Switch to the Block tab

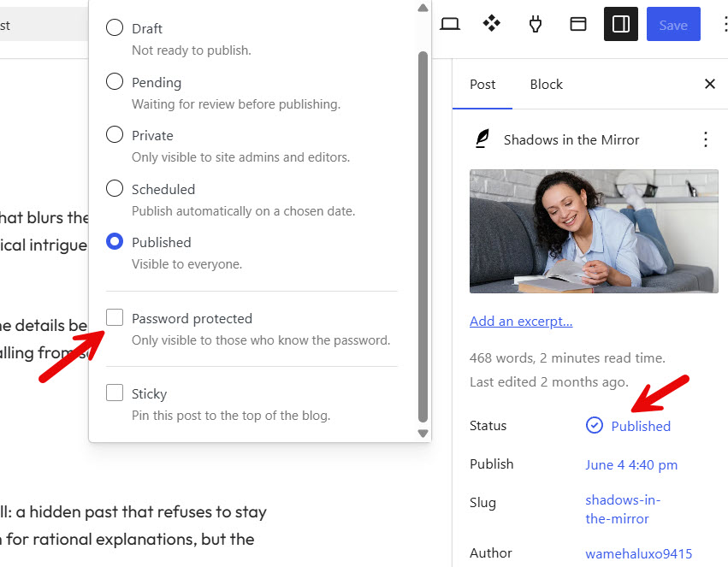pos(546,85)
